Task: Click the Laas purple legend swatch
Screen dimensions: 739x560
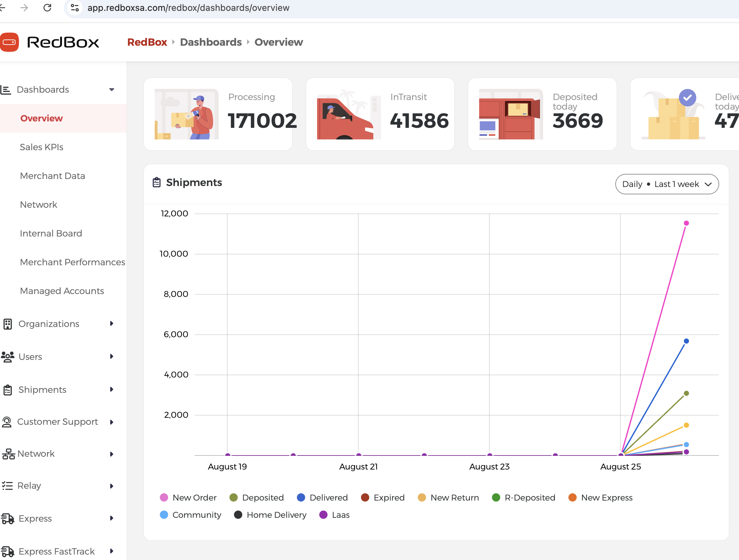Action: pyautogui.click(x=323, y=515)
